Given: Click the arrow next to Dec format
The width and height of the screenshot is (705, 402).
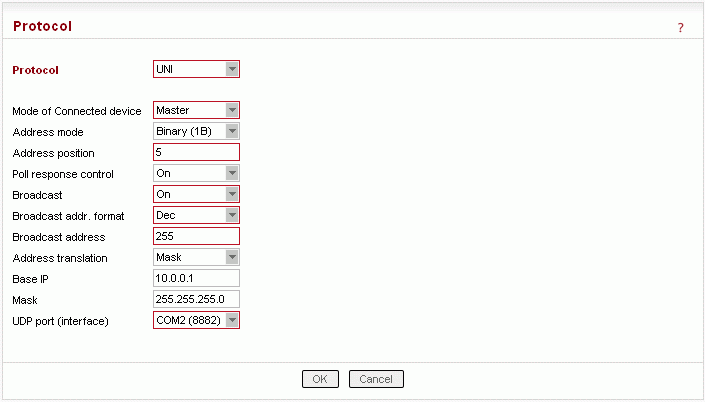Looking at the screenshot, I should pos(232,215).
